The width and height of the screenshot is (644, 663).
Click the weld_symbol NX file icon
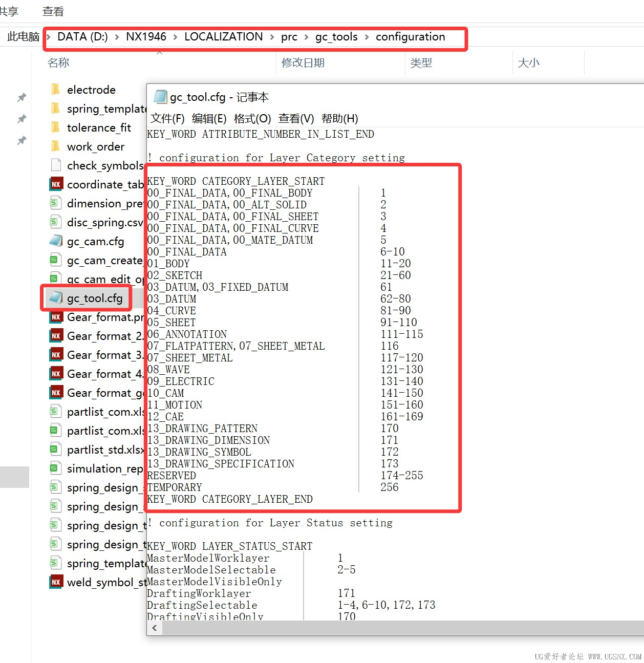[56, 582]
